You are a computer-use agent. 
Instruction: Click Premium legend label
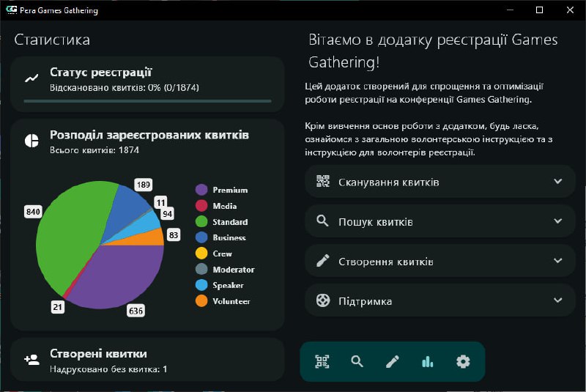230,190
